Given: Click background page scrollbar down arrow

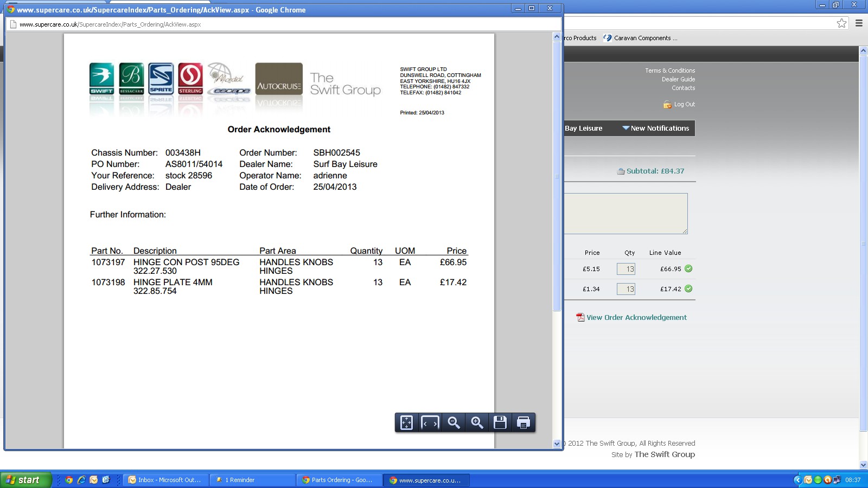Looking at the screenshot, I should (863, 465).
